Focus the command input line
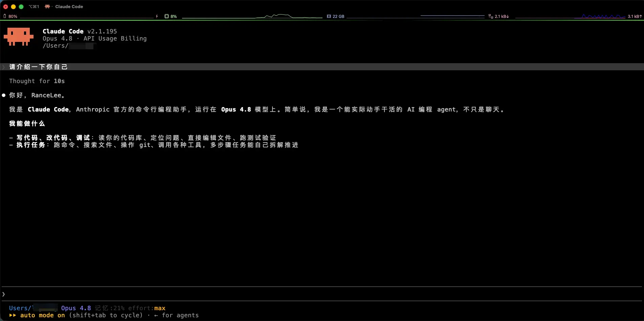Image resolution: width=644 pixels, height=321 pixels. pyautogui.click(x=321, y=294)
